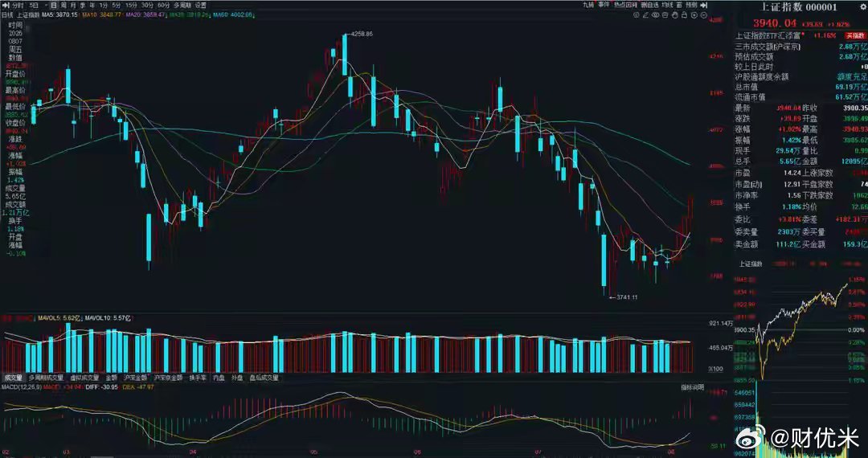The width and height of the screenshot is (868, 458).
Task: Select the 外盘 indicator tab
Action: click(237, 378)
